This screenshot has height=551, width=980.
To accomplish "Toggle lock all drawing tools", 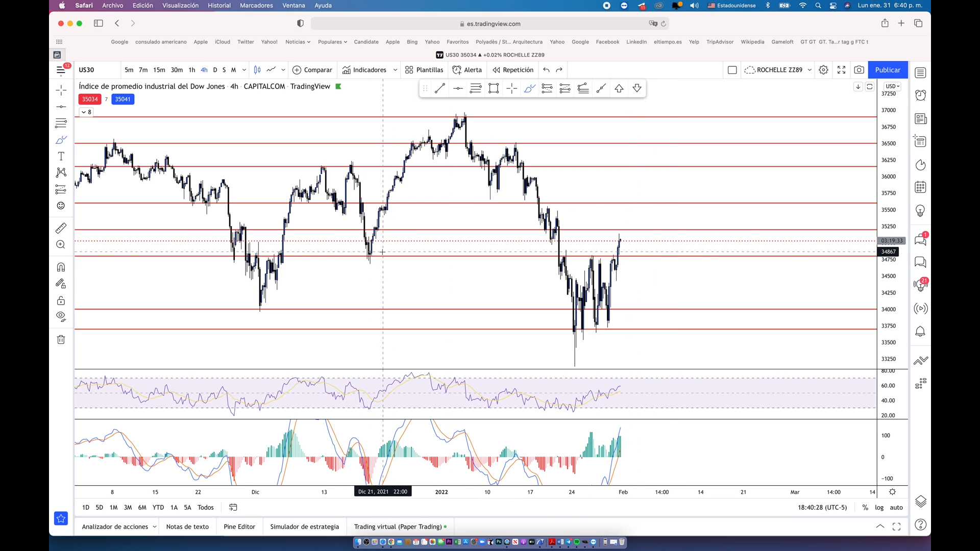I will [61, 300].
